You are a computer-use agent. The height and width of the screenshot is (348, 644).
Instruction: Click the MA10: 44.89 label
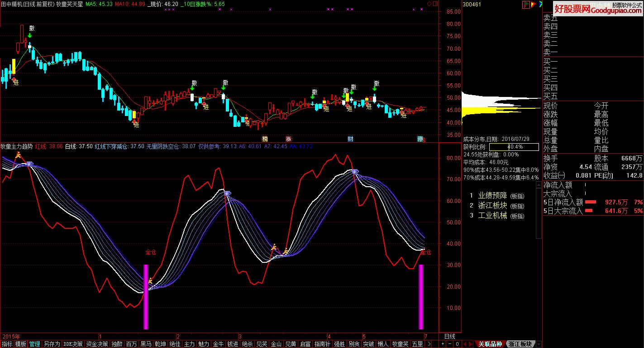coord(130,4)
